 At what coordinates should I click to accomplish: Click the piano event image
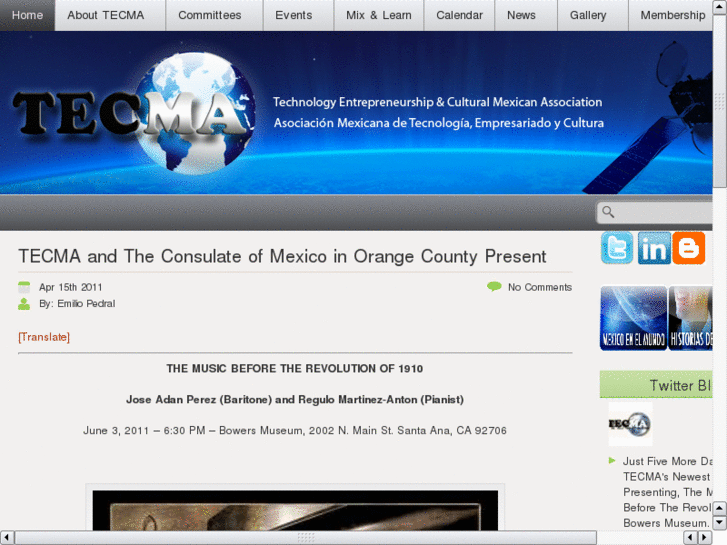[x=295, y=510]
